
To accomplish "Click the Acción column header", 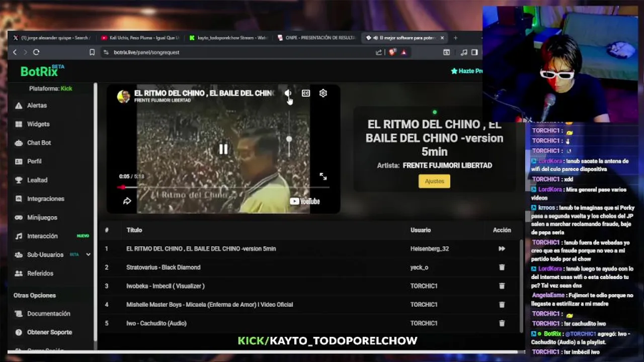I will coord(502,230).
